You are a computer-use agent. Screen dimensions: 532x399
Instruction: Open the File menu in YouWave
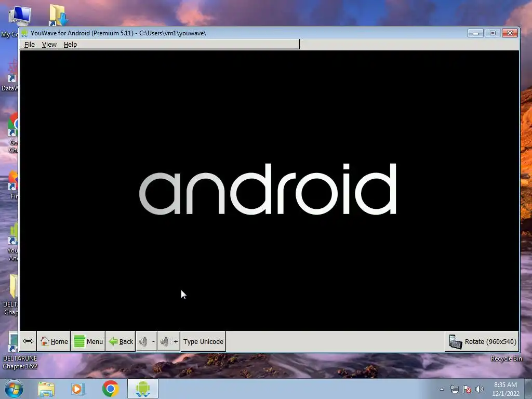click(x=30, y=45)
